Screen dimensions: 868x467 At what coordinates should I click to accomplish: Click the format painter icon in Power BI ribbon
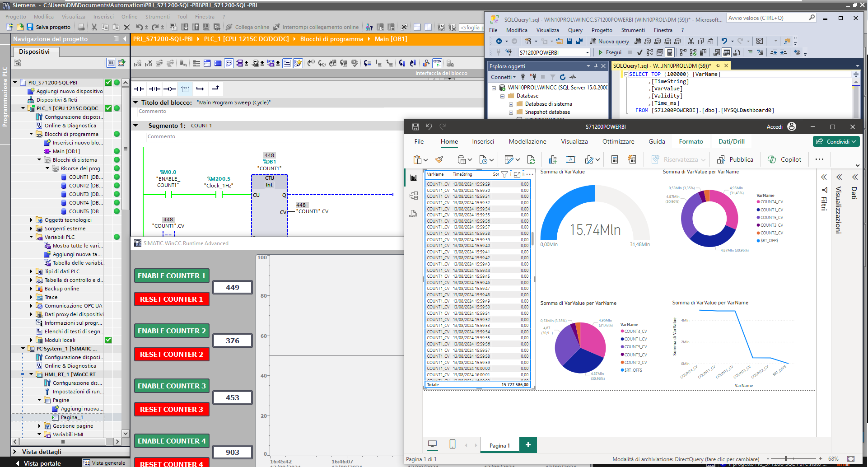pos(439,159)
